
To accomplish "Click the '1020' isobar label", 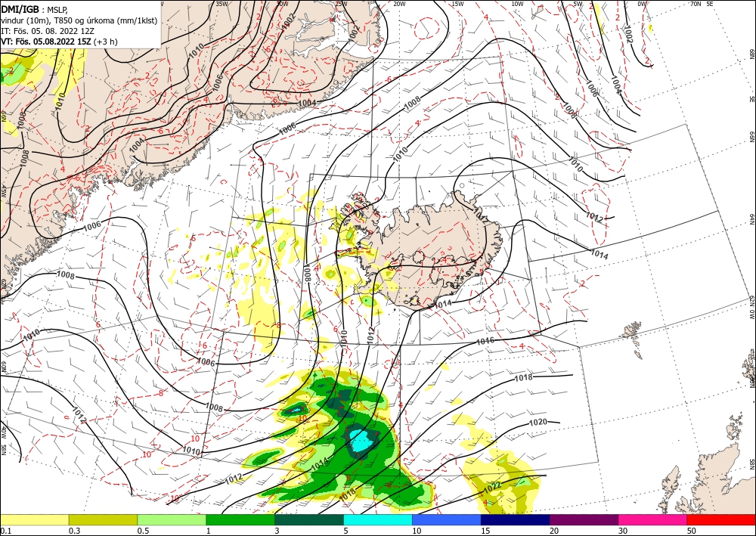I will click(x=538, y=423).
